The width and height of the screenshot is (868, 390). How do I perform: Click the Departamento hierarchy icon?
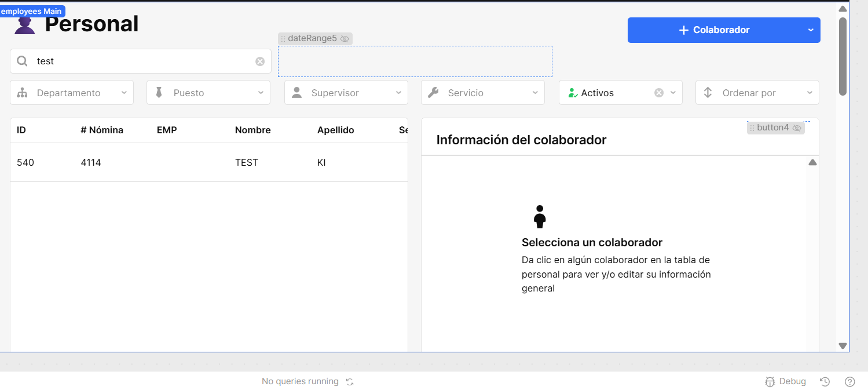coord(23,92)
